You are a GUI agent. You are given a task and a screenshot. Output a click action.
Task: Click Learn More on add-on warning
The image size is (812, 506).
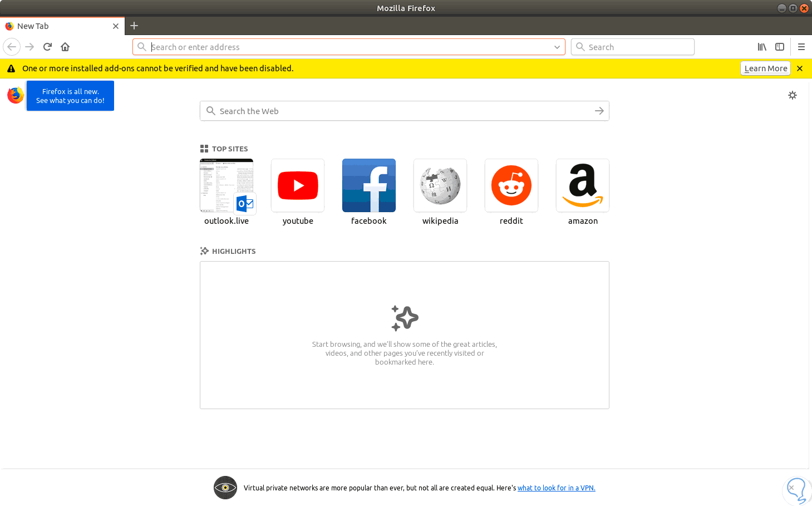coord(766,68)
